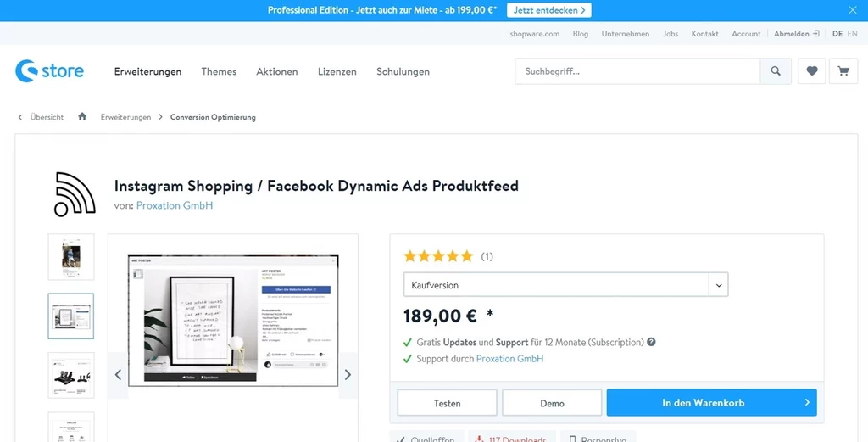Switch language to EN
The image size is (868, 442).
pyautogui.click(x=852, y=34)
